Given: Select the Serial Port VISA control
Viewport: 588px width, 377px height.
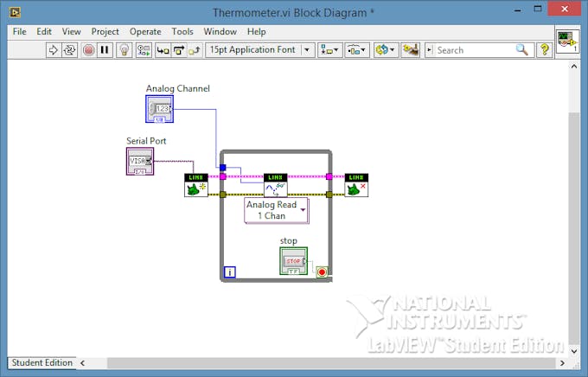Looking at the screenshot, I should 140,162.
